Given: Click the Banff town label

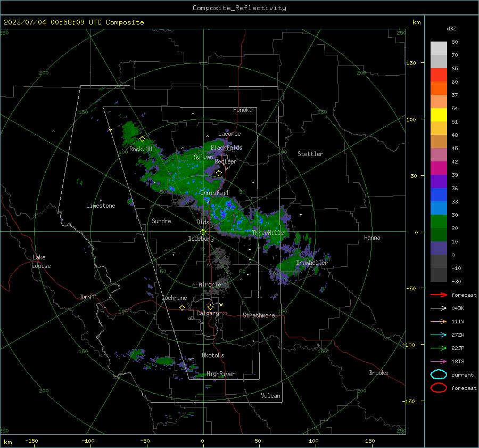Looking at the screenshot, I should pyautogui.click(x=88, y=297).
